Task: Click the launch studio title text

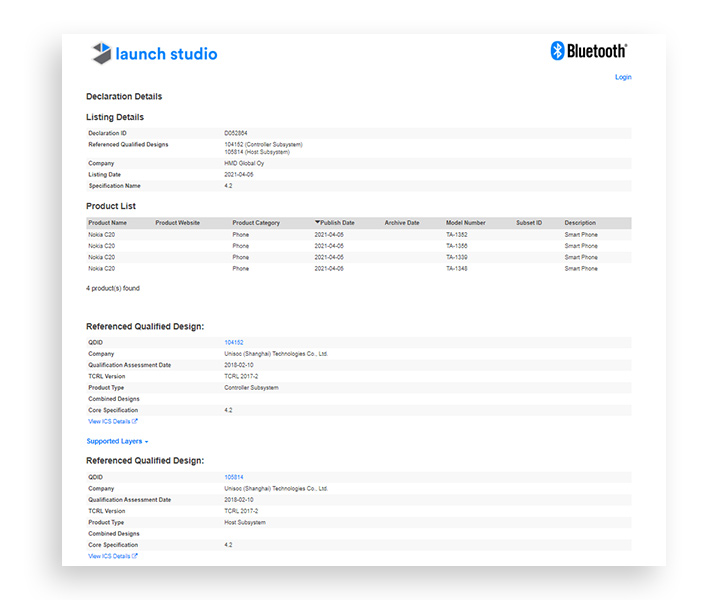Action: pyautogui.click(x=166, y=54)
